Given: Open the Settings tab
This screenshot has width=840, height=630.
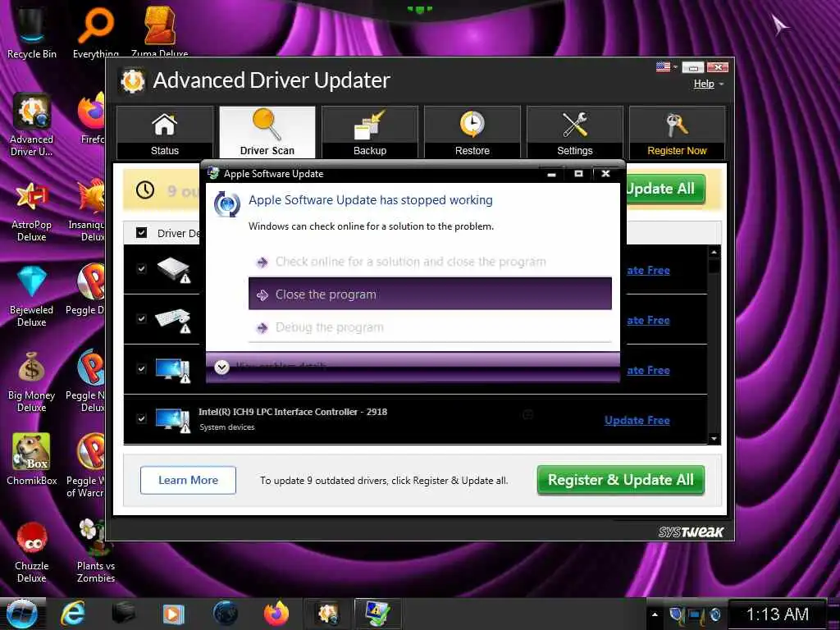Looking at the screenshot, I should [575, 132].
